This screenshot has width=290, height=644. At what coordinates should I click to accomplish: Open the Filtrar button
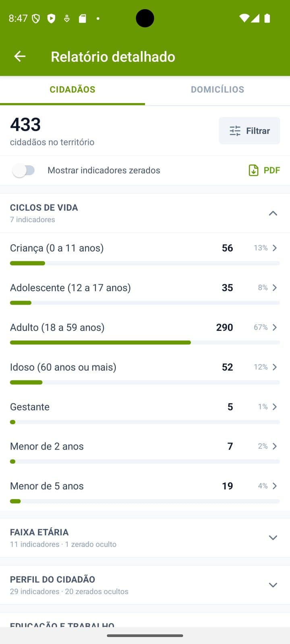(x=249, y=131)
